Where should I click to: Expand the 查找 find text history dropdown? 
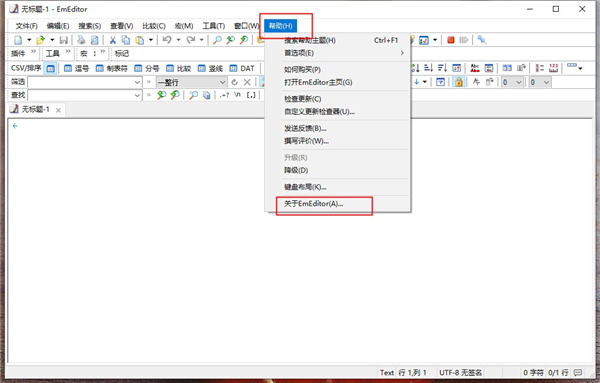point(137,95)
